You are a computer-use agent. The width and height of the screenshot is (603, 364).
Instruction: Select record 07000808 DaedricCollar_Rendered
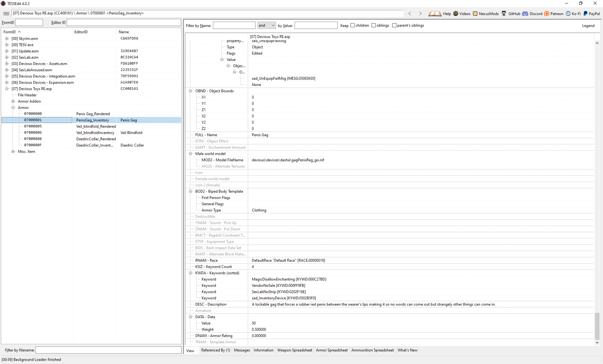point(91,139)
